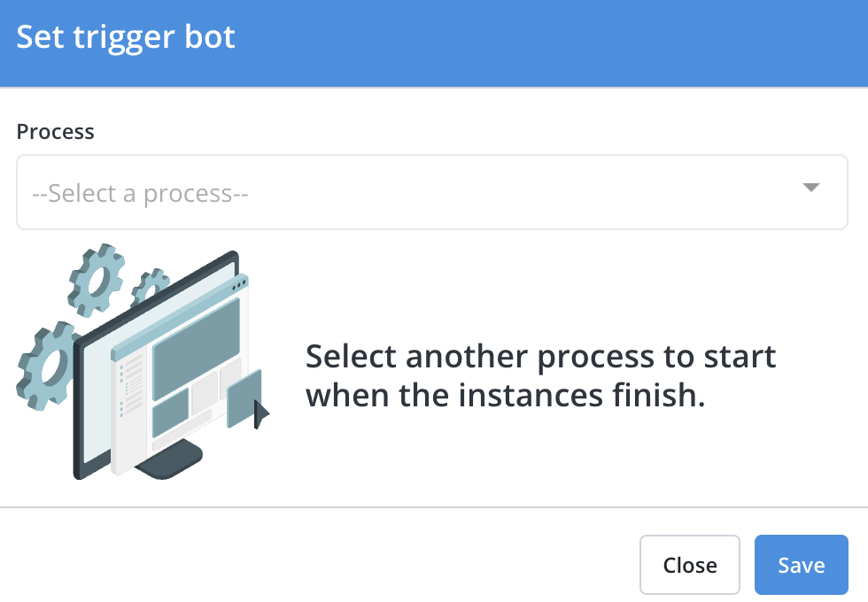Save the trigger bot configuration
Viewport: 868px width, 602px height.
801,564
